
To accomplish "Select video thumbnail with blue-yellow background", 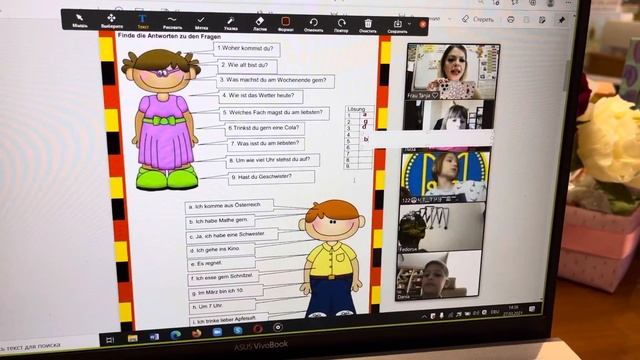I will tap(445, 176).
